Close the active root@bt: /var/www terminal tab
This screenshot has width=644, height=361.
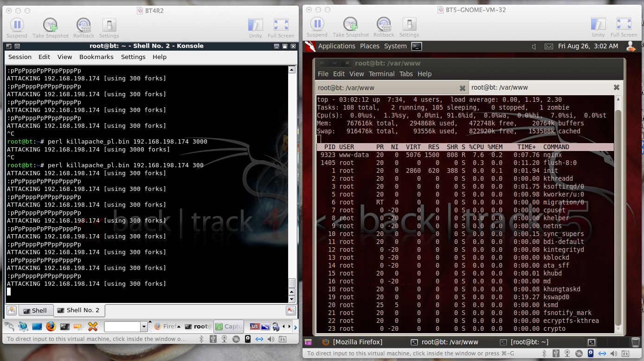tap(616, 87)
